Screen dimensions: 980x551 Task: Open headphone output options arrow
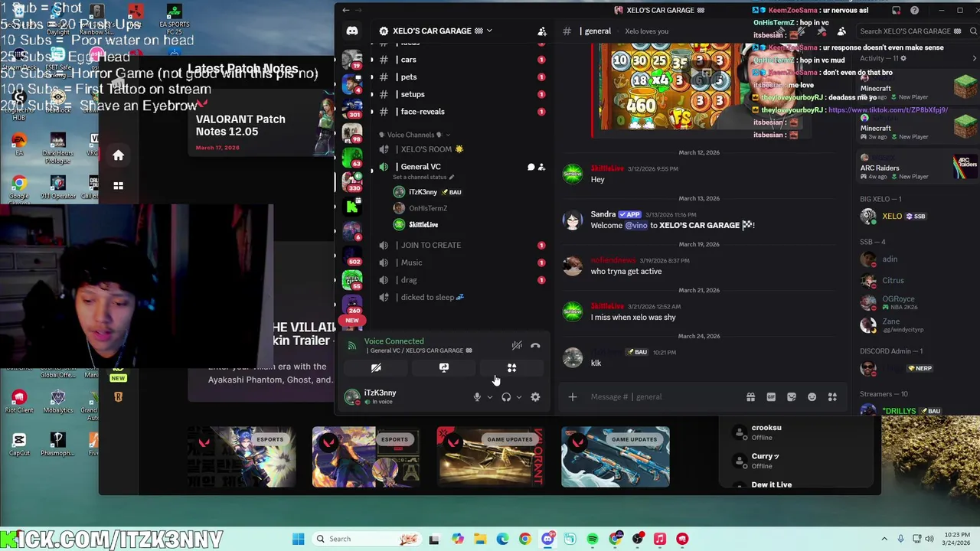[519, 397]
